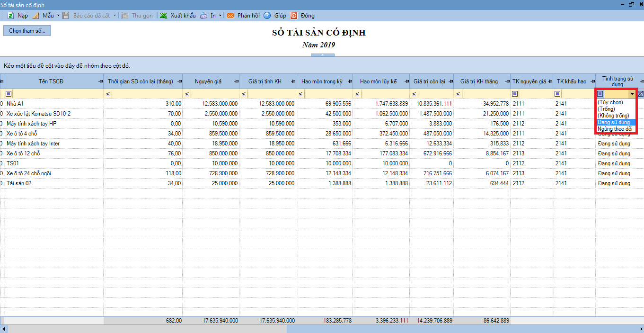Click horizontal scrollbar left arrow

pyautogui.click(x=3, y=329)
